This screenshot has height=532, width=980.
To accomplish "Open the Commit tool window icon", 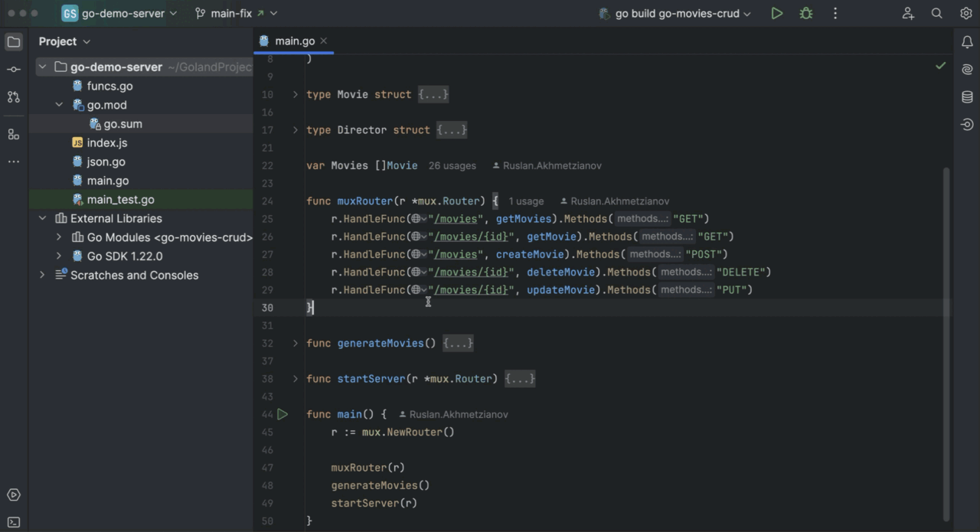I will (14, 70).
